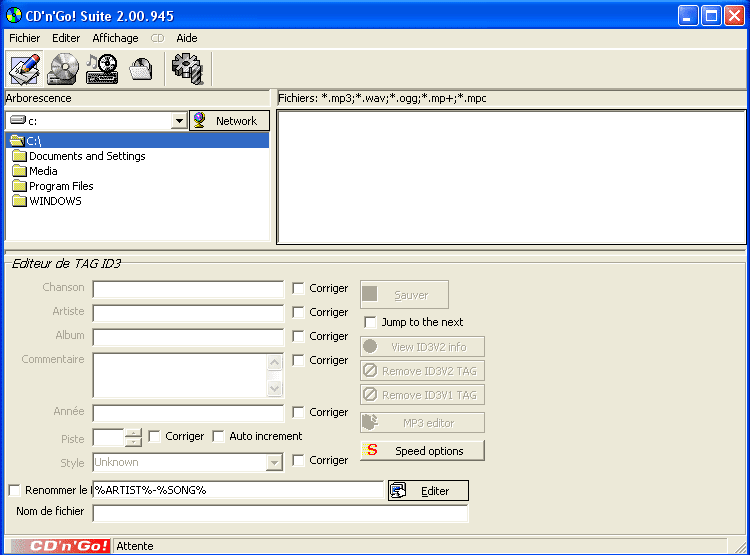Click the C:\ open folder icon
750x555 pixels.
(x=17, y=141)
